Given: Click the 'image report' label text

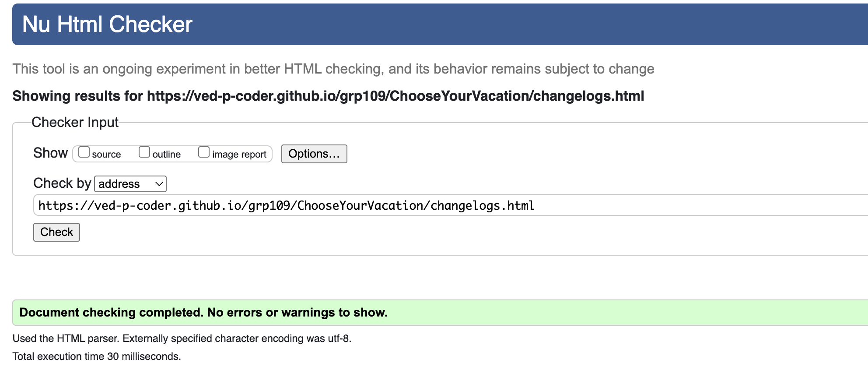Looking at the screenshot, I should pyautogui.click(x=239, y=154).
